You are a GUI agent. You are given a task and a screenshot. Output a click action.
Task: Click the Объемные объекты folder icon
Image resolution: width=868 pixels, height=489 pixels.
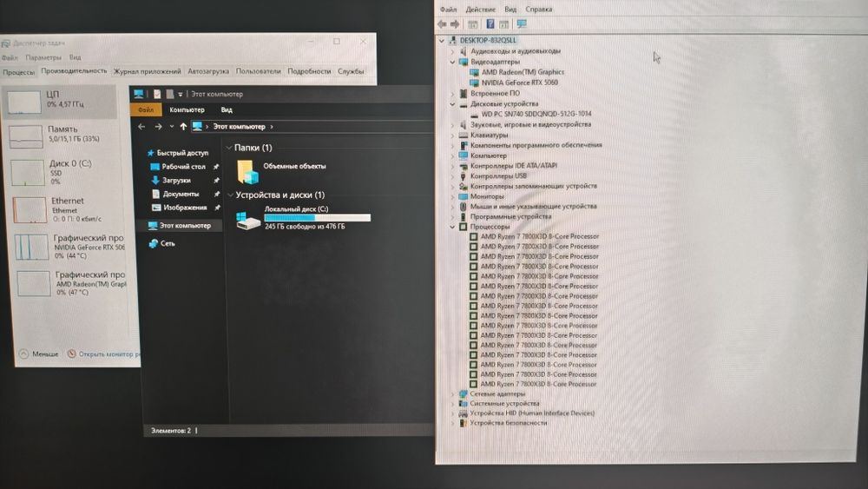coord(247,172)
